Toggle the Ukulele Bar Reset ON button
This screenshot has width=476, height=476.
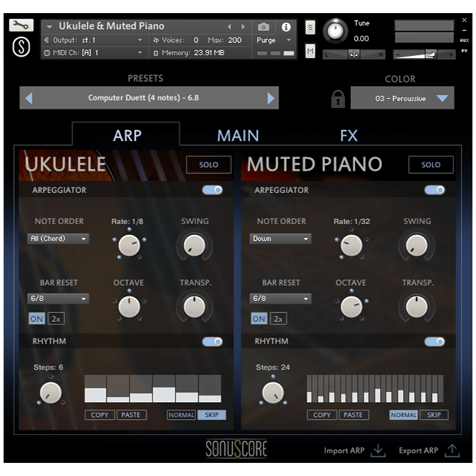pyautogui.click(x=37, y=318)
